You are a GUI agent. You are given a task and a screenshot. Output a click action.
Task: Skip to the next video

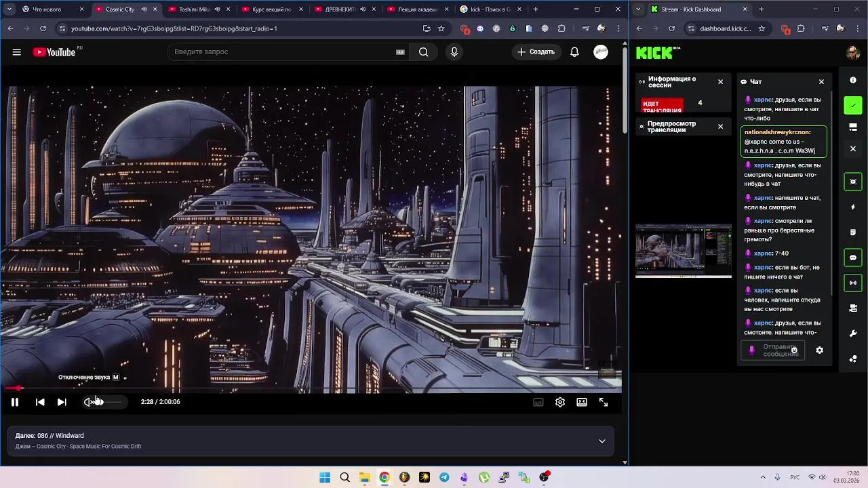point(62,402)
